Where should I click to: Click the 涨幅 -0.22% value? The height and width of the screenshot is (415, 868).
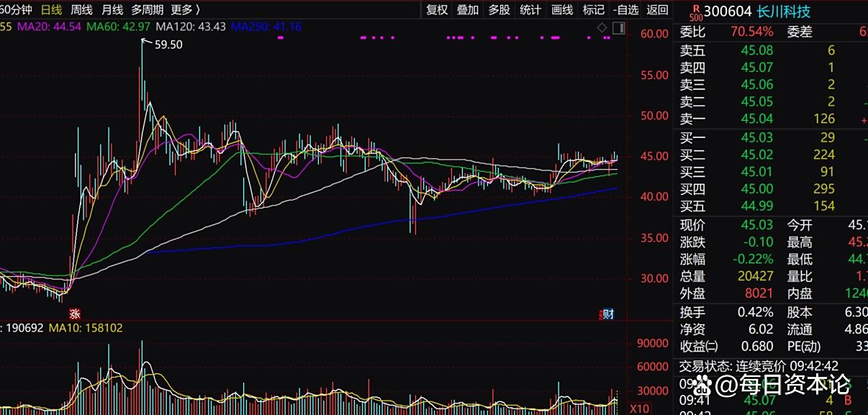coord(752,260)
